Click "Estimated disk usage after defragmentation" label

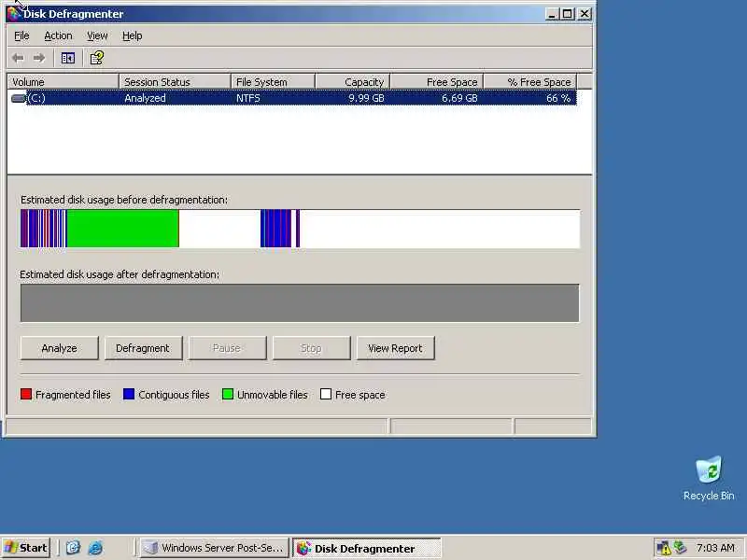coord(120,274)
